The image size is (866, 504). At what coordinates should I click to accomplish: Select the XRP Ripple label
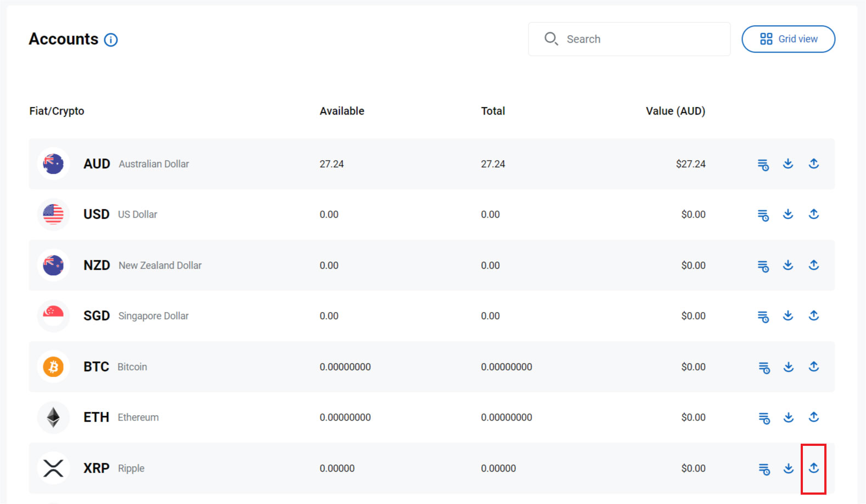pyautogui.click(x=114, y=468)
